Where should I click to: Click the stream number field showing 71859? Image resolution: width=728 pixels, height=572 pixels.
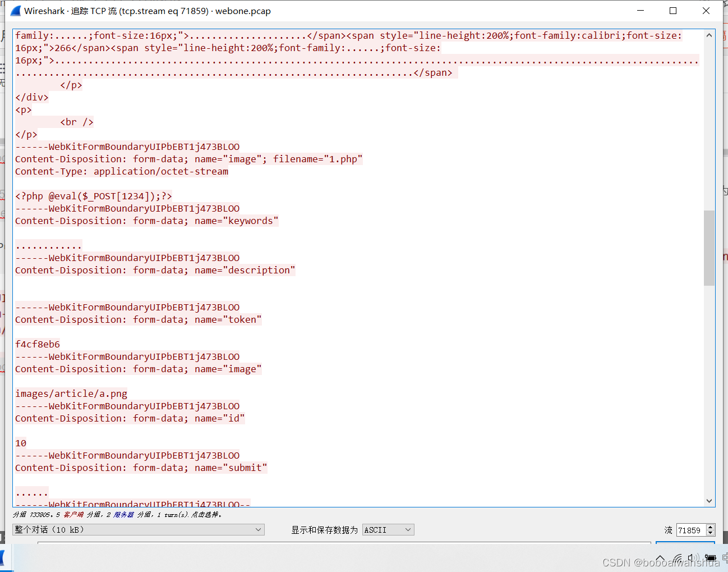(691, 530)
